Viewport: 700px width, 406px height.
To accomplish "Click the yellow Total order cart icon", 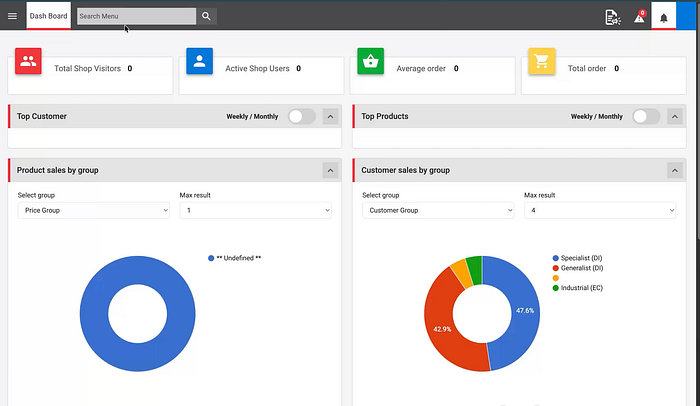I will pos(542,61).
